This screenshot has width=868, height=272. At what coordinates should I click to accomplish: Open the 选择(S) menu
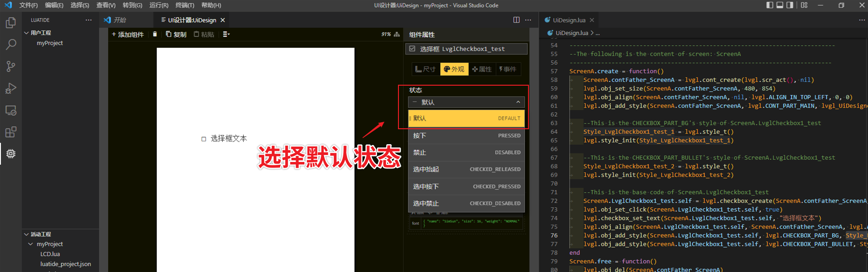pyautogui.click(x=80, y=5)
